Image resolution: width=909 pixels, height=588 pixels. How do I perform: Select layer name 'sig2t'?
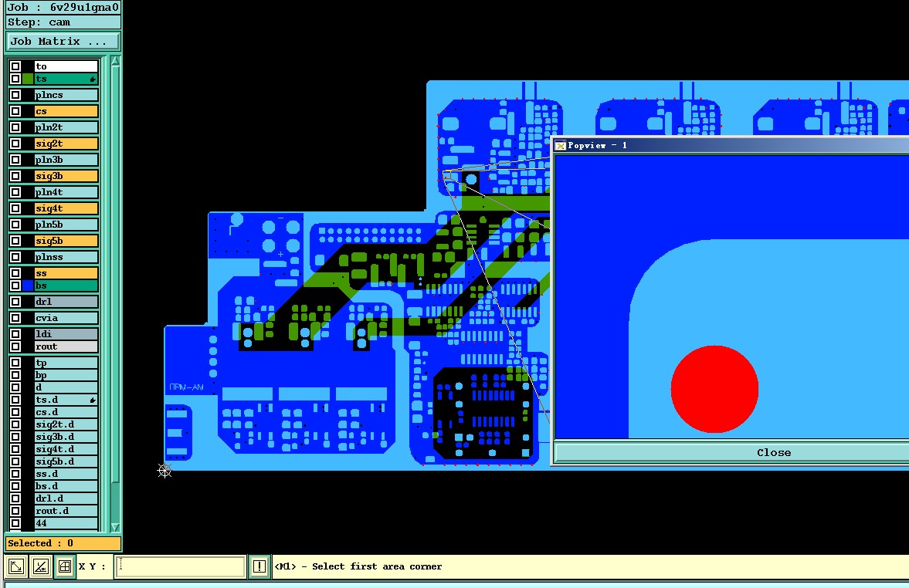click(x=66, y=144)
